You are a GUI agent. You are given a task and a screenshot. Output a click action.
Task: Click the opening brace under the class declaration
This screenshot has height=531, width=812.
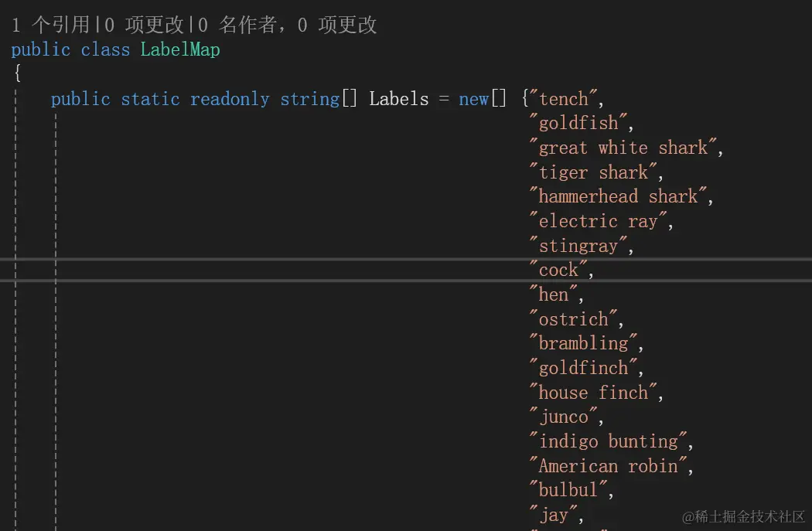[18, 73]
